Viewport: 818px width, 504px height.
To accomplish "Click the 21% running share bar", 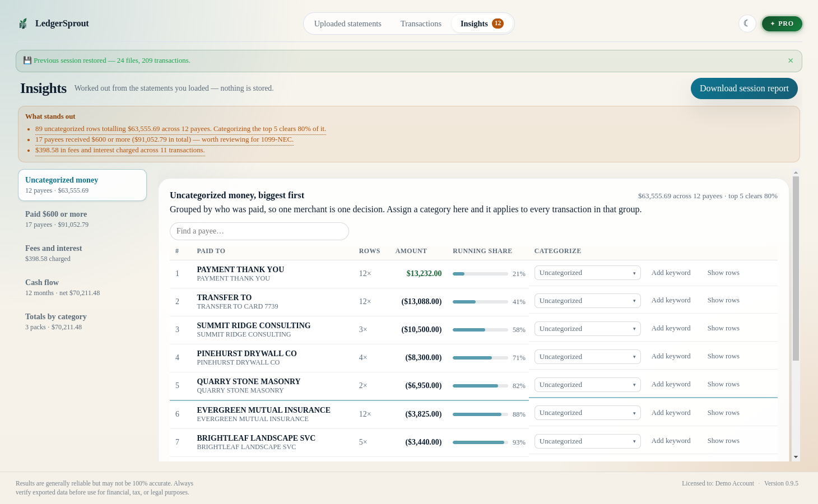I will pyautogui.click(x=480, y=274).
